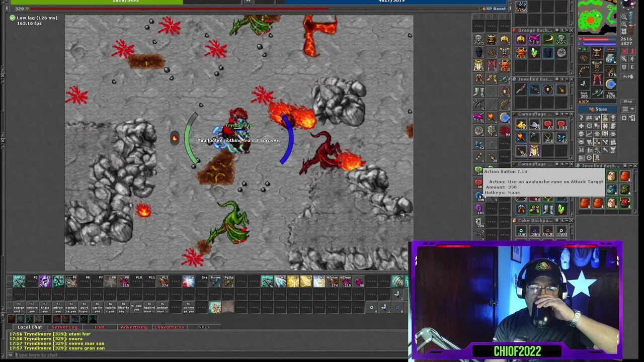Use the purple rune action button showing 101
This screenshot has width=644, height=362.
[479, 209]
